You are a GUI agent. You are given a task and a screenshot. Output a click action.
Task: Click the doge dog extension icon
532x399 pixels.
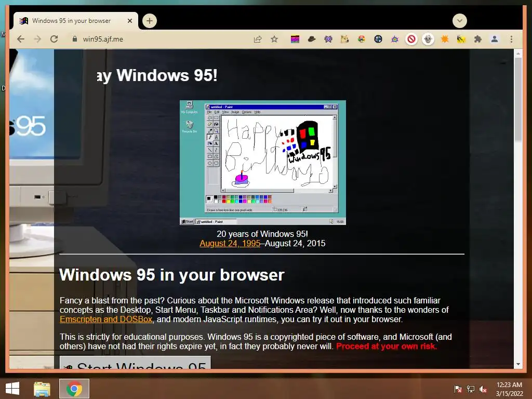[345, 39]
